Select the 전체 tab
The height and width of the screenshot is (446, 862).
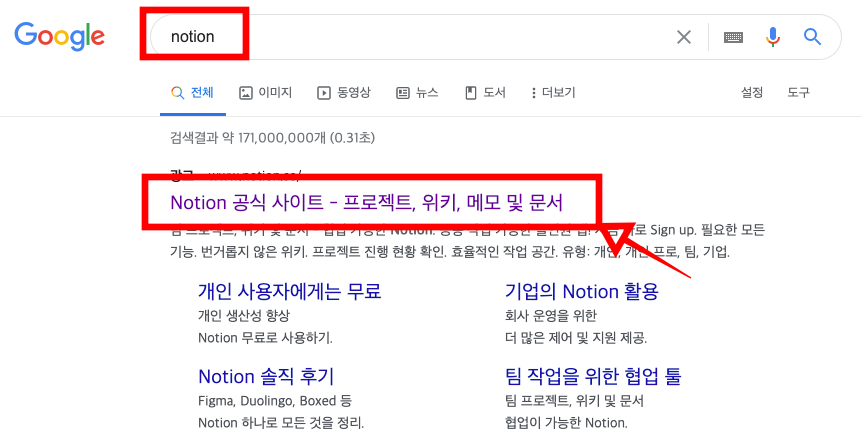click(x=192, y=92)
